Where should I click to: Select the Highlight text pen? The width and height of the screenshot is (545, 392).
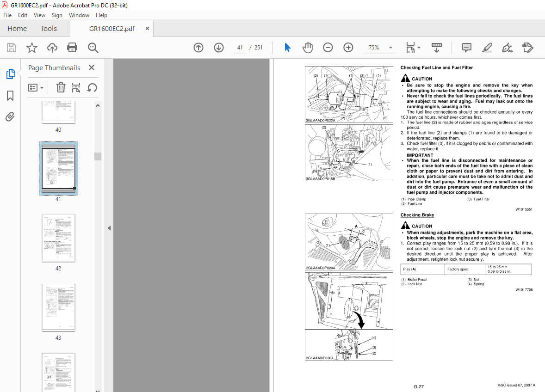click(487, 48)
